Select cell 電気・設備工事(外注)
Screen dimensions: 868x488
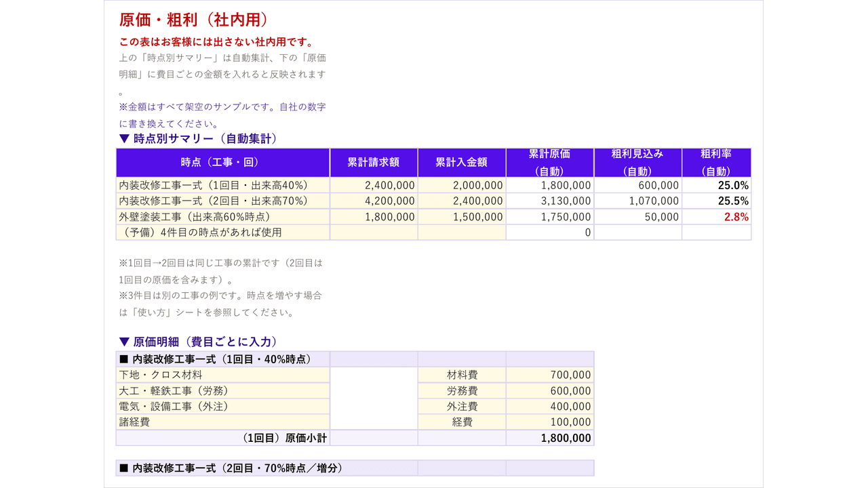[223, 407]
